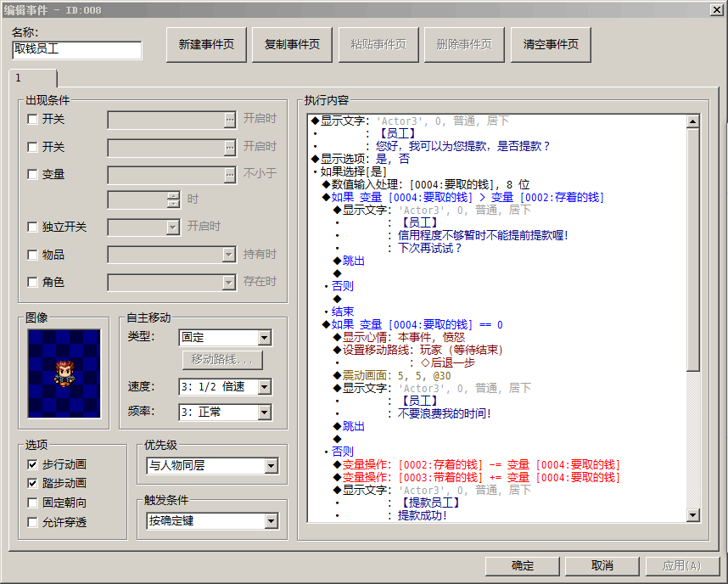Open the 优先级 dropdown showing 与人物同层
Image resolution: width=728 pixels, height=584 pixels.
[213, 465]
